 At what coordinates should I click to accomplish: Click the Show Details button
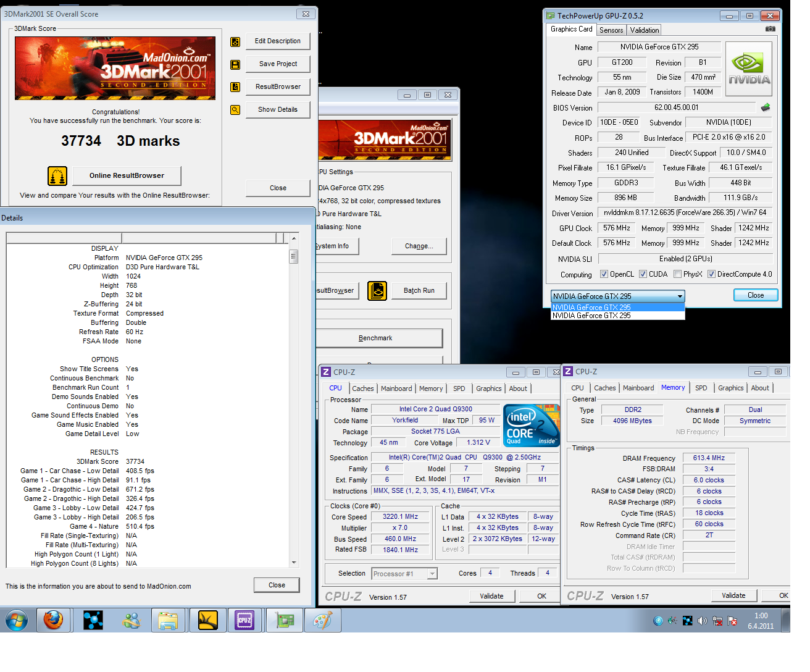278,110
